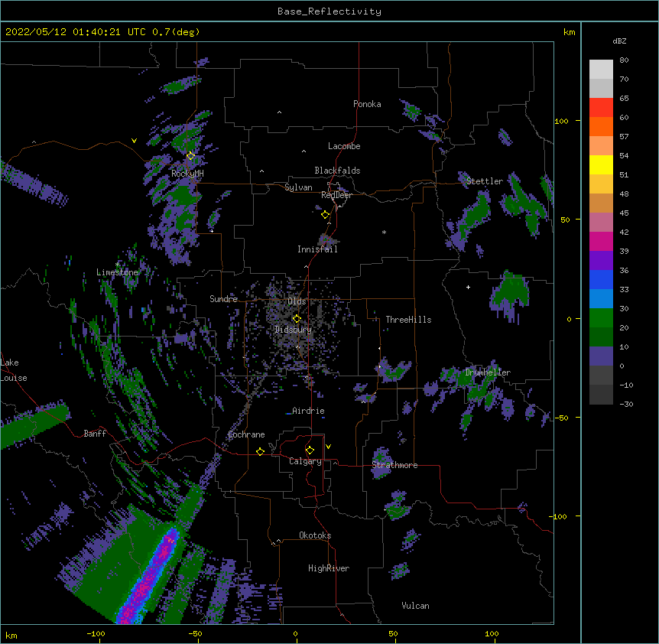Select the magenta 42-39 dBZ legend swatch

601,242
